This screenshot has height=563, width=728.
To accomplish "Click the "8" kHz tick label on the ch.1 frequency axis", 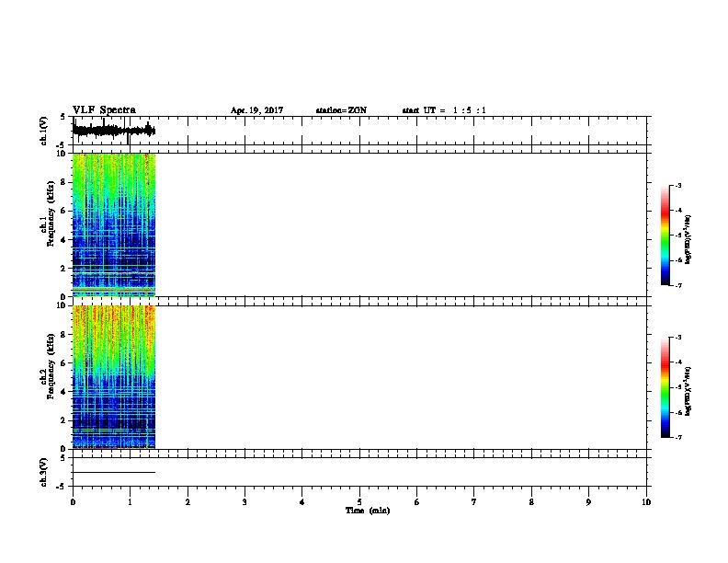I will (63, 182).
